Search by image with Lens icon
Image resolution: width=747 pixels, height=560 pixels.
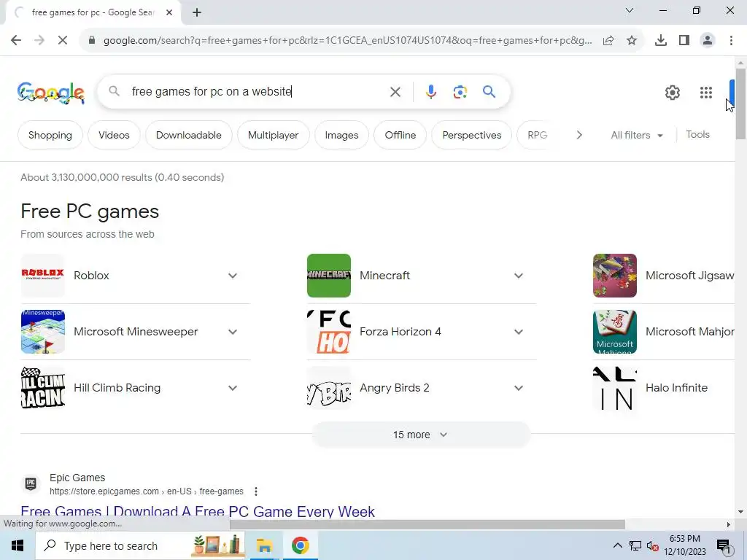pos(460,91)
